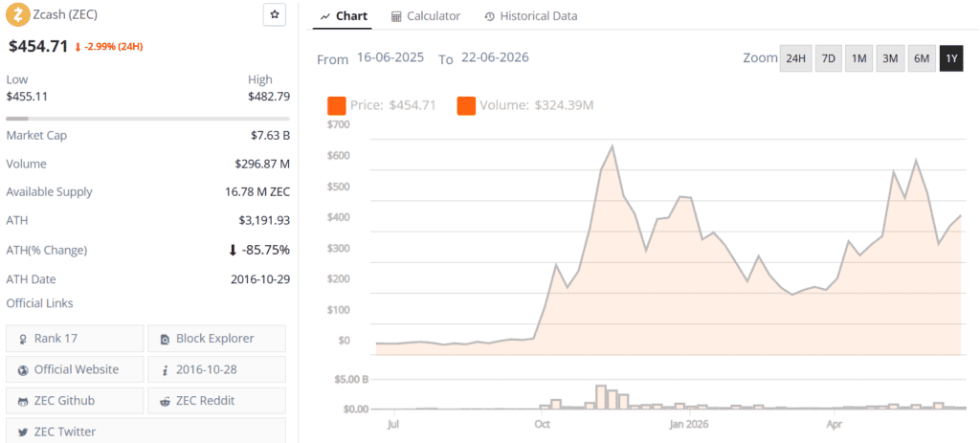Viewport: 980px width, 443px height.
Task: Click the ZEC Twitter bird icon
Action: [23, 432]
